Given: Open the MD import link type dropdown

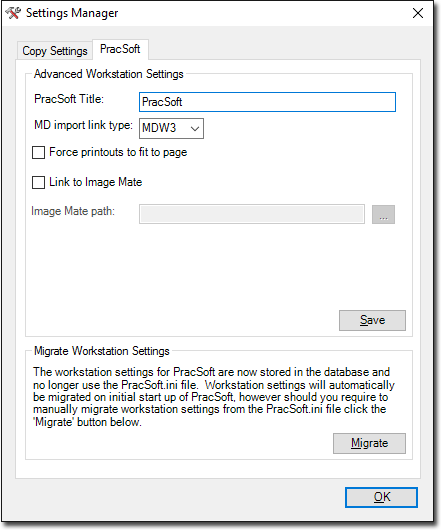Looking at the screenshot, I should (171, 128).
